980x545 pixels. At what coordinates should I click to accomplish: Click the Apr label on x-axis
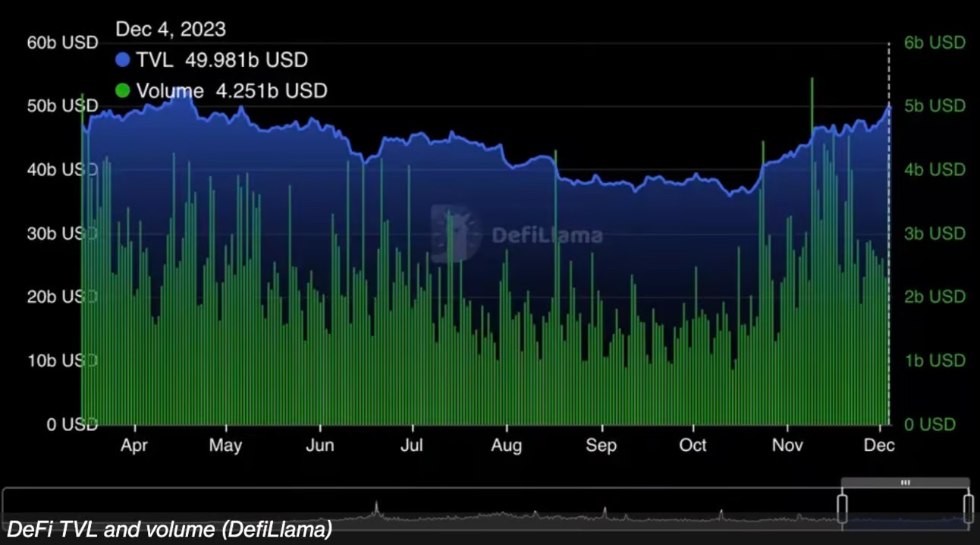click(134, 446)
